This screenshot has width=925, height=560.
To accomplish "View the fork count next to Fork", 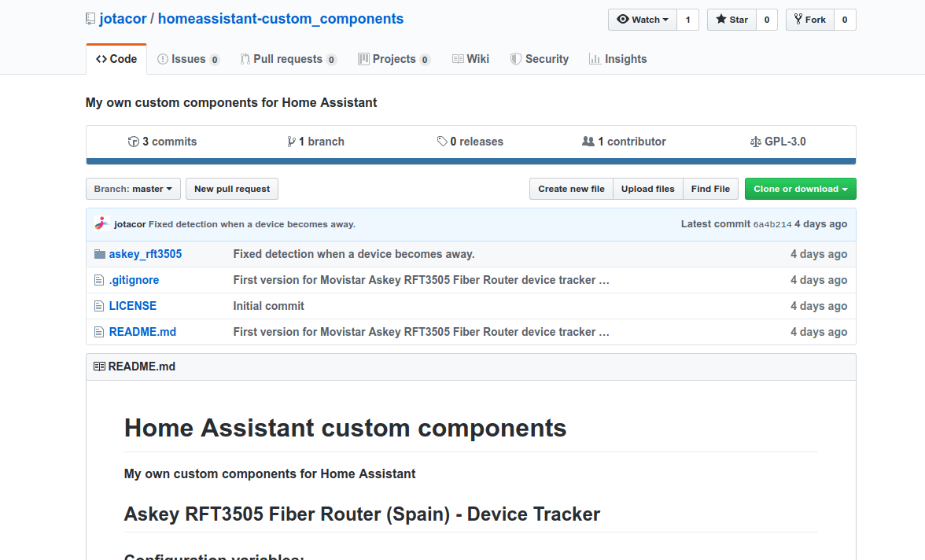I will pyautogui.click(x=845, y=20).
